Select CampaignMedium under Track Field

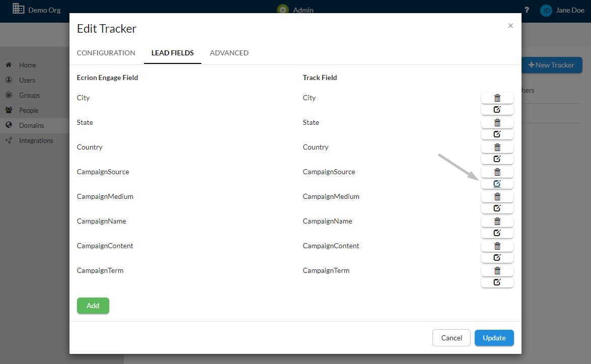(331, 196)
